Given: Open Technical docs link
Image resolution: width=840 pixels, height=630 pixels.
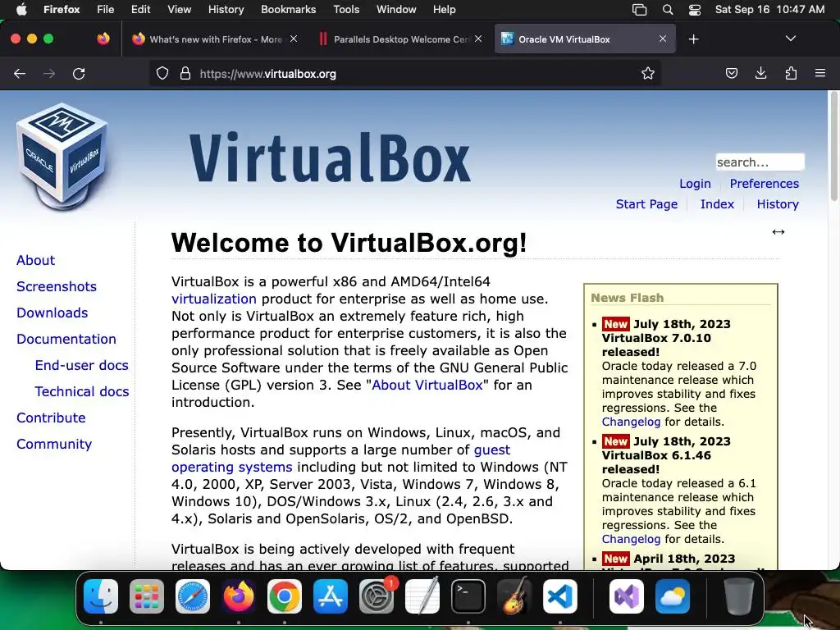Looking at the screenshot, I should coord(81,391).
